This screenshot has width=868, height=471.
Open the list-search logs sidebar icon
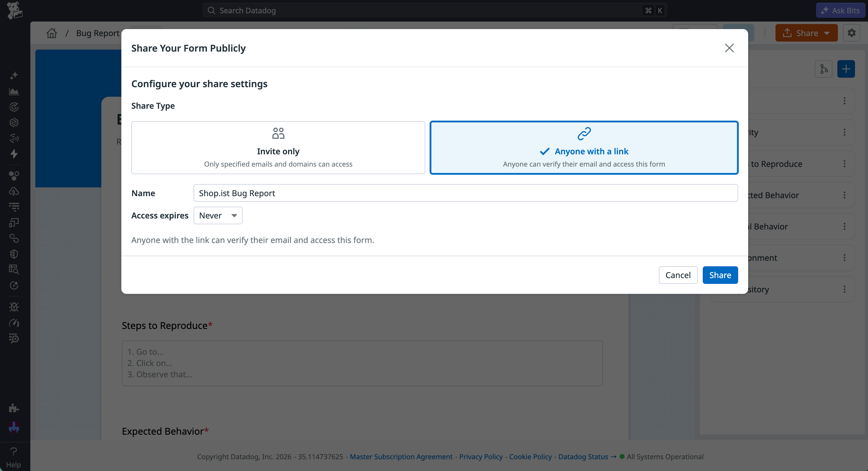pyautogui.click(x=14, y=338)
